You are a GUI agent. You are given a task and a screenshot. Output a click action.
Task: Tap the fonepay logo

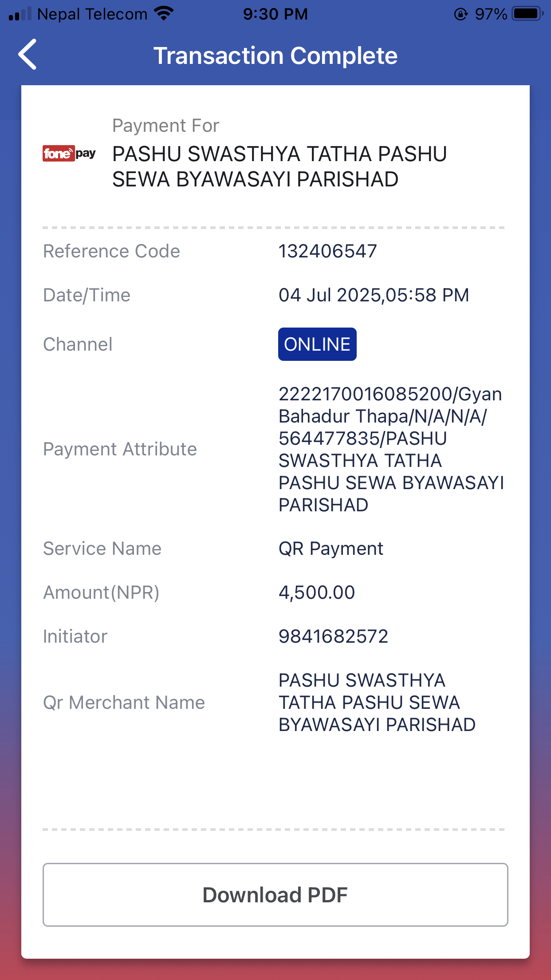69,154
